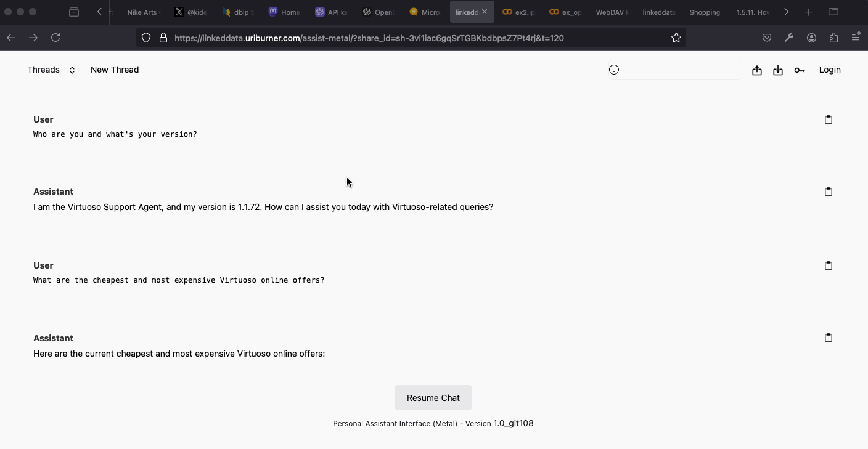This screenshot has height=449, width=868.
Task: Switch to the dblp tab
Action: (238, 12)
